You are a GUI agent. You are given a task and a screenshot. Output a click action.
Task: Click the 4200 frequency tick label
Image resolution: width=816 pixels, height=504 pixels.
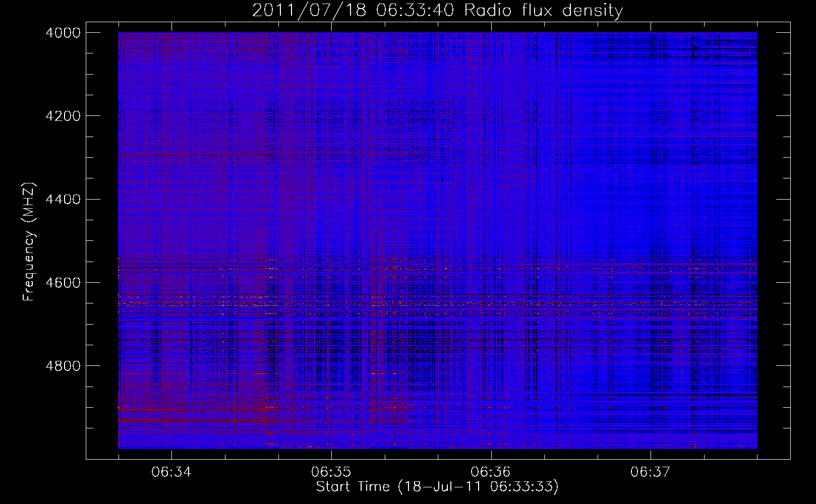tap(63, 116)
